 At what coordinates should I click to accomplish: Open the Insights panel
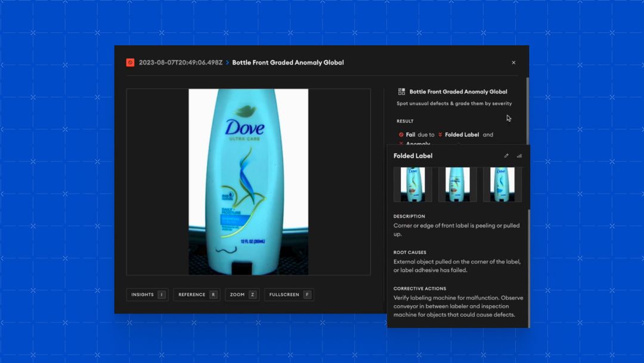point(147,294)
